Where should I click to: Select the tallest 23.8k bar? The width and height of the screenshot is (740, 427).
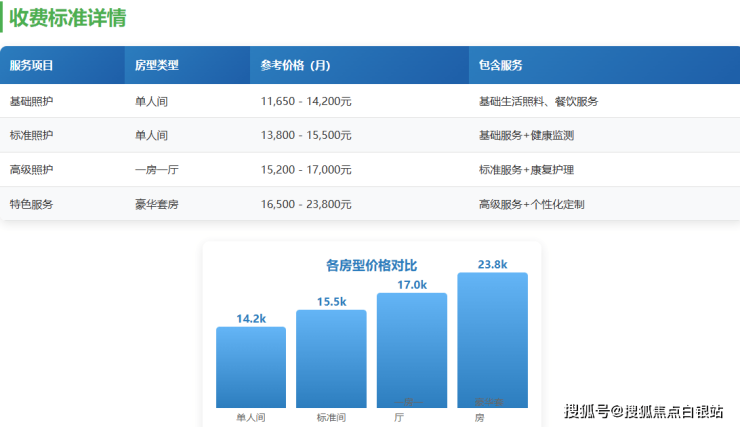(492, 340)
